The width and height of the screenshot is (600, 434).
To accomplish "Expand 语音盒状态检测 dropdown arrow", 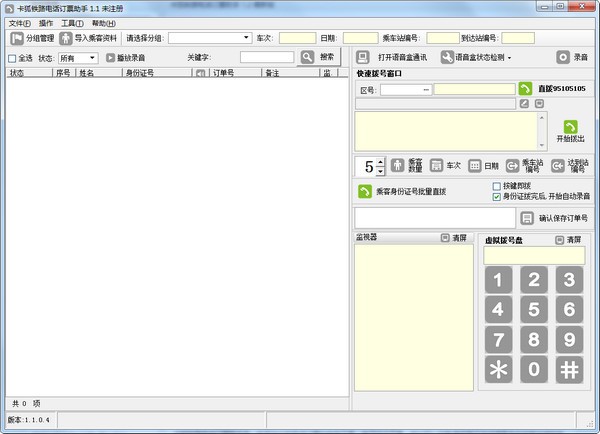I will [509, 58].
